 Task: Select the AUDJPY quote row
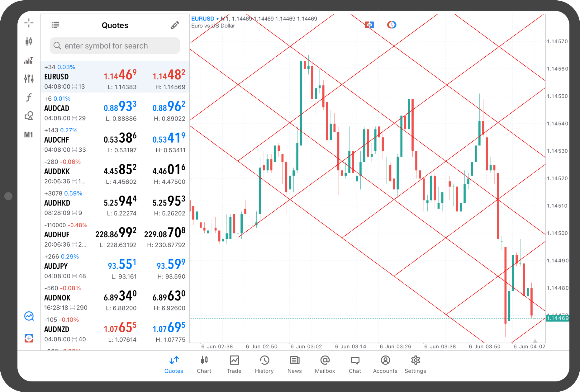[x=115, y=266]
